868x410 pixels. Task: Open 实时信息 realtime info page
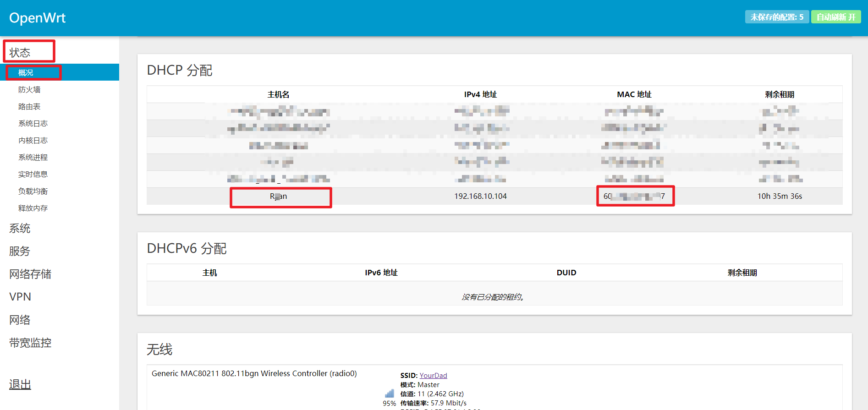pyautogui.click(x=33, y=175)
